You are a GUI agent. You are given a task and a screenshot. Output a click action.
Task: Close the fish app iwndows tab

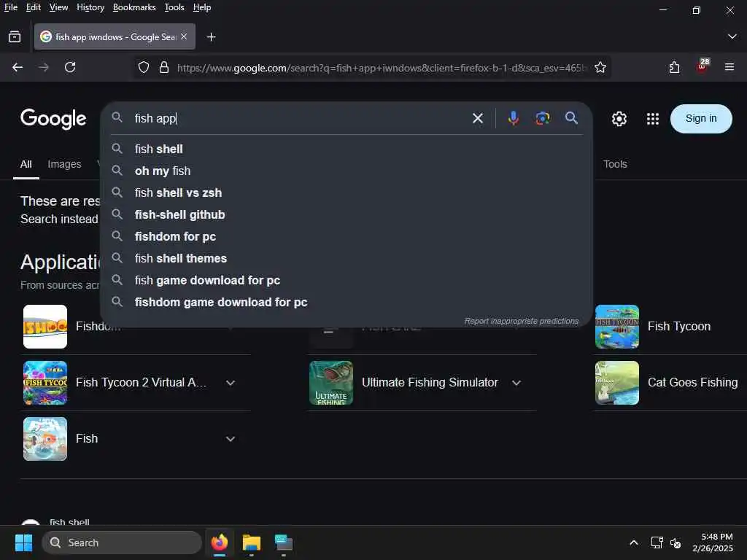pos(184,36)
